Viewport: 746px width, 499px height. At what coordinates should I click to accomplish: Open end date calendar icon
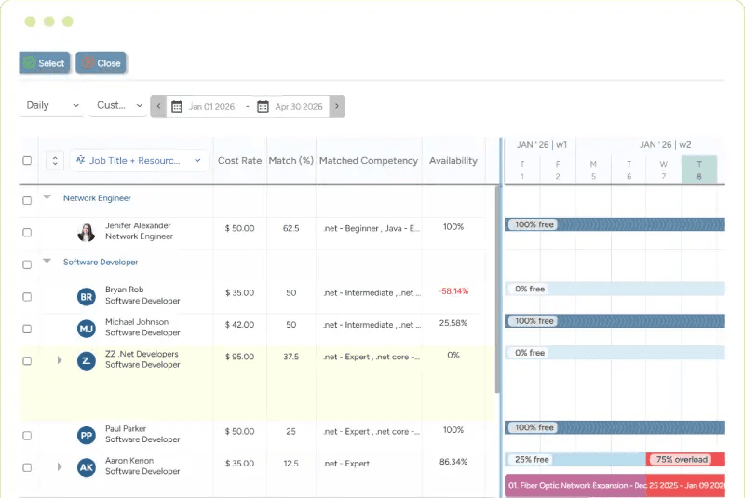(x=263, y=107)
